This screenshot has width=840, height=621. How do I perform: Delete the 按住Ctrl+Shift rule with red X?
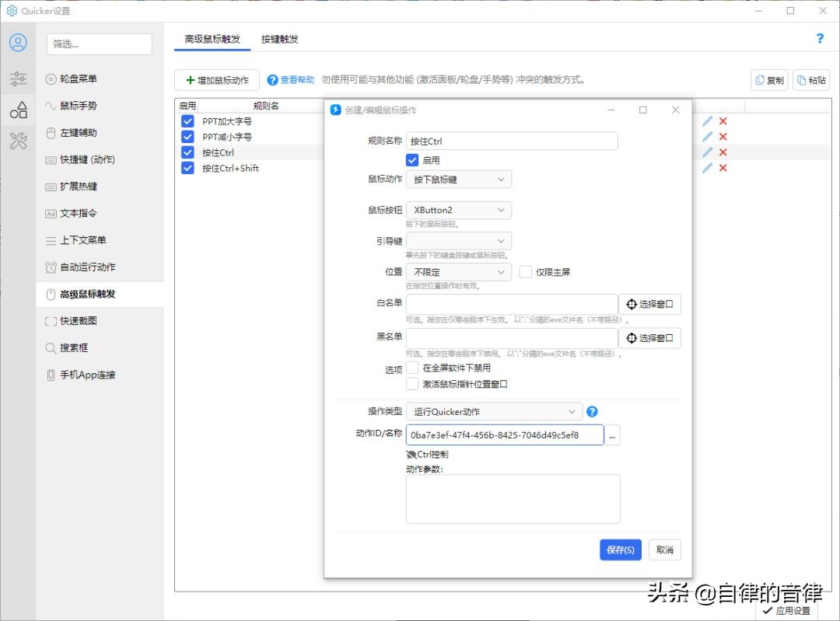point(723,168)
